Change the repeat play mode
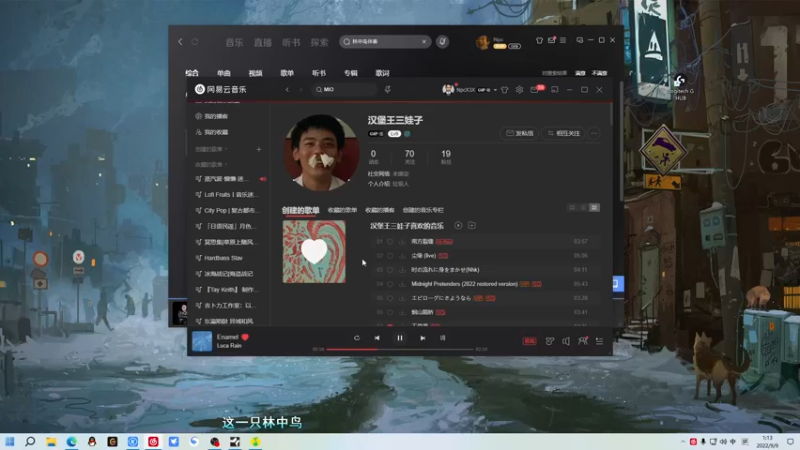This screenshot has height=450, width=800. coord(357,338)
